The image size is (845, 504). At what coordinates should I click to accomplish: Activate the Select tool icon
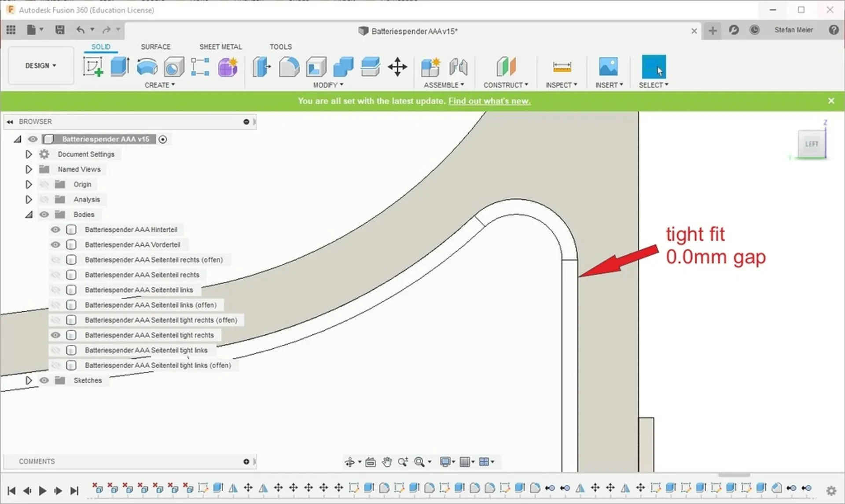[654, 67]
